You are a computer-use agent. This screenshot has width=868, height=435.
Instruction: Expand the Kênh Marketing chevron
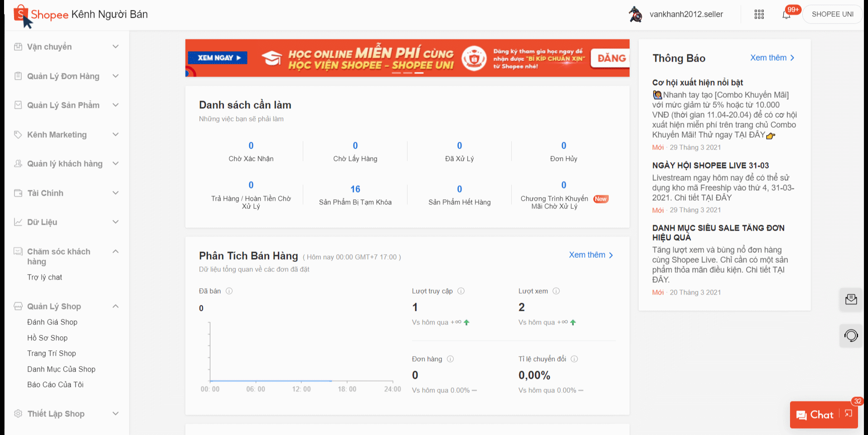point(116,135)
